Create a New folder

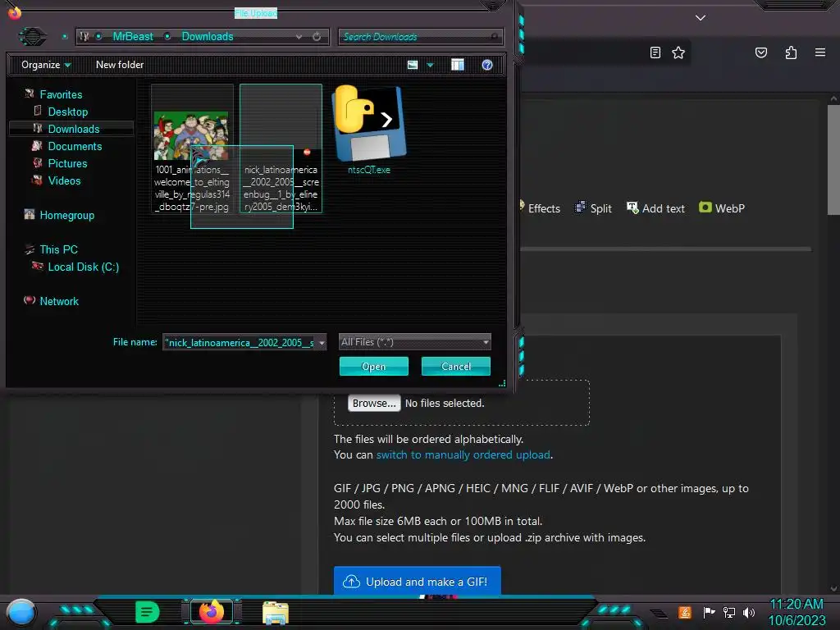pyautogui.click(x=120, y=65)
